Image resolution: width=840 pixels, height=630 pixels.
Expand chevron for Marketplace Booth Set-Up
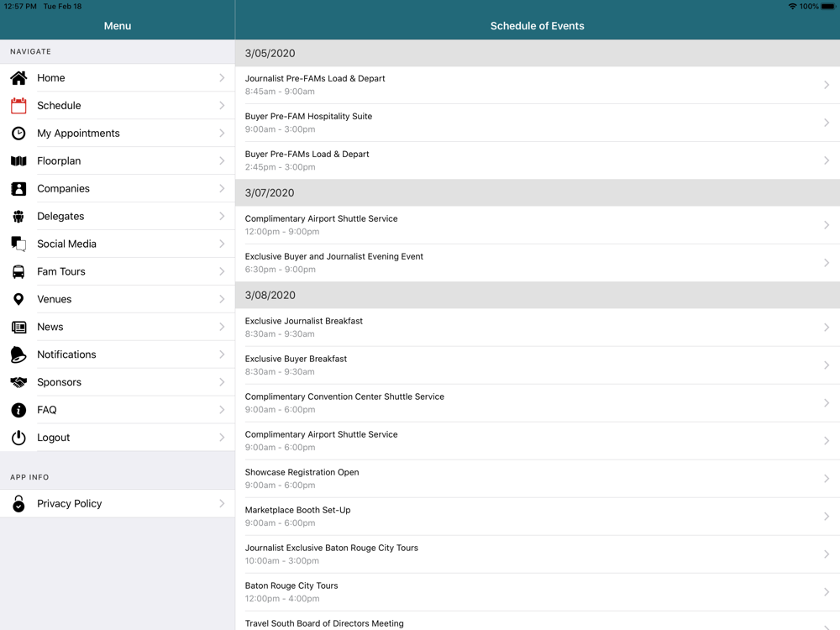pos(827,517)
